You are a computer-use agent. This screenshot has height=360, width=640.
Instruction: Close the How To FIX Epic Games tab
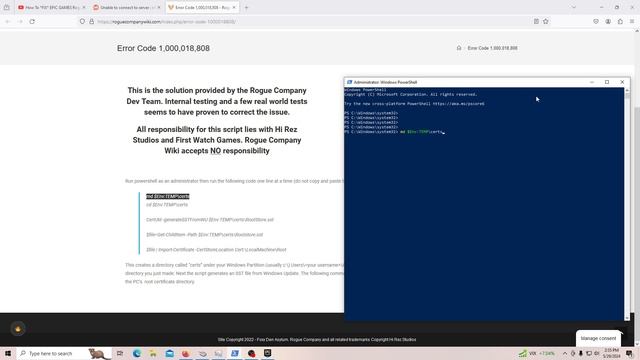(x=84, y=7)
